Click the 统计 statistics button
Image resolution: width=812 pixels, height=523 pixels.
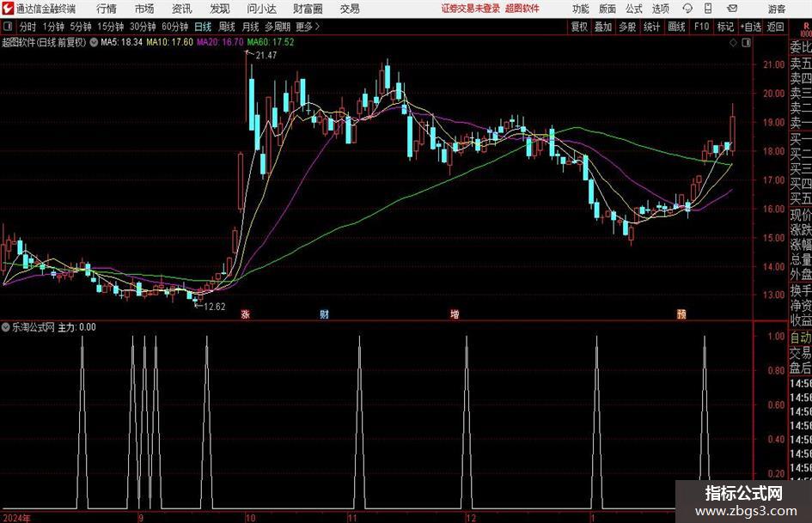pyautogui.click(x=651, y=27)
